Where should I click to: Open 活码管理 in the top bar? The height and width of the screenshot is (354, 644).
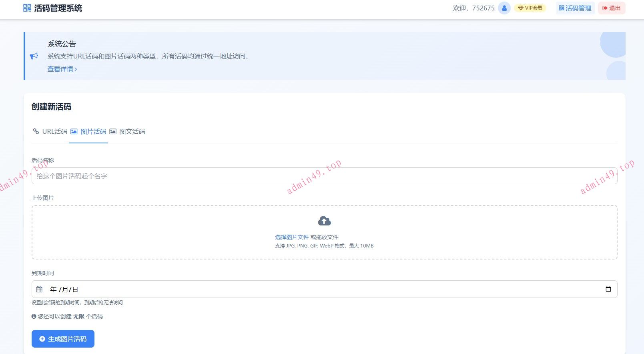click(575, 8)
